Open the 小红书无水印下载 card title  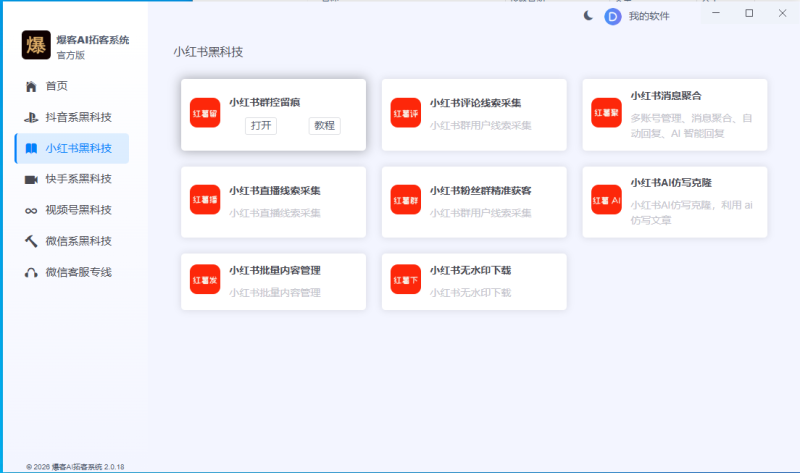470,270
